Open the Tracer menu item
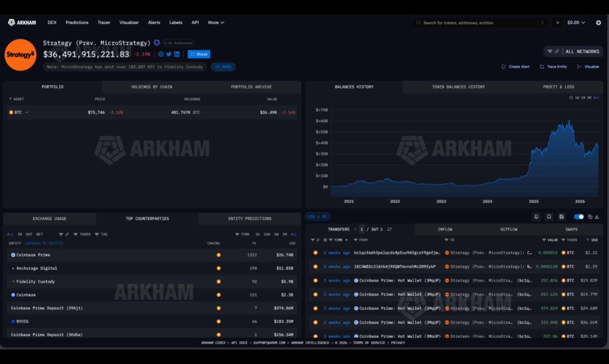609x364 pixels. pyautogui.click(x=104, y=23)
